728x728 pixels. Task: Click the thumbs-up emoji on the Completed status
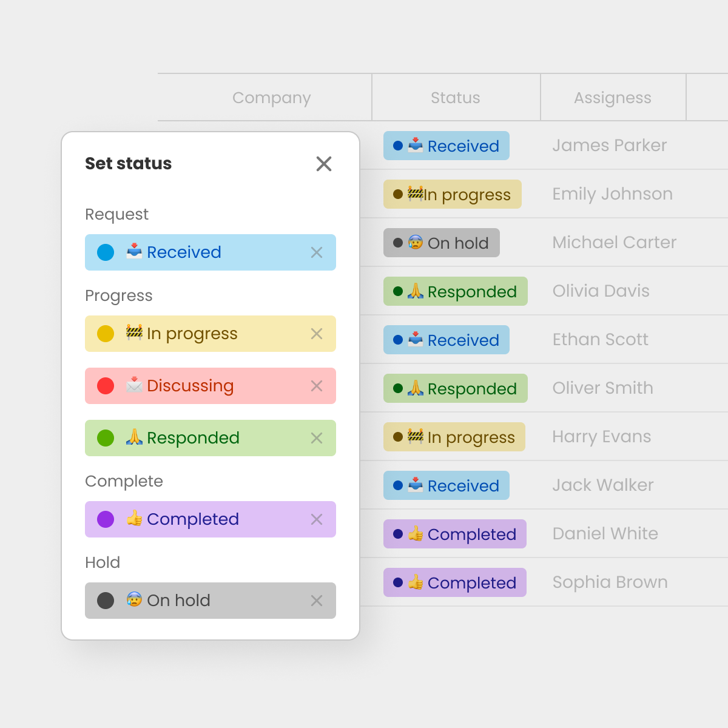[135, 519]
